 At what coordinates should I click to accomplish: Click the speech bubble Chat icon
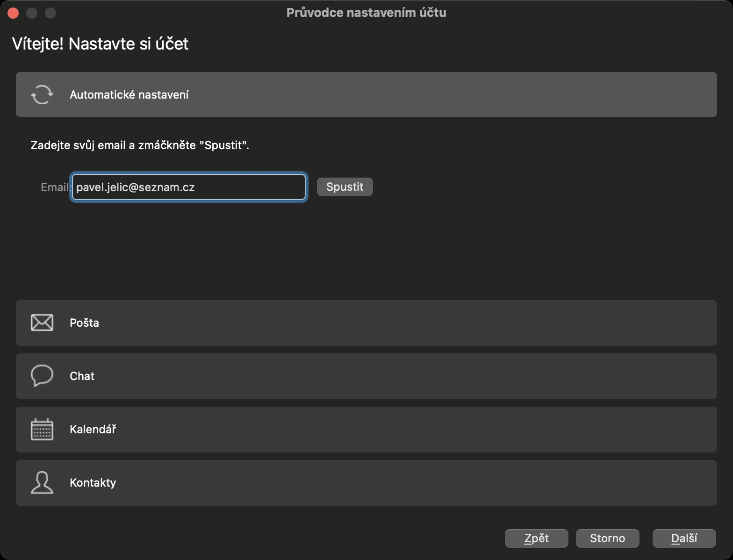(x=42, y=376)
